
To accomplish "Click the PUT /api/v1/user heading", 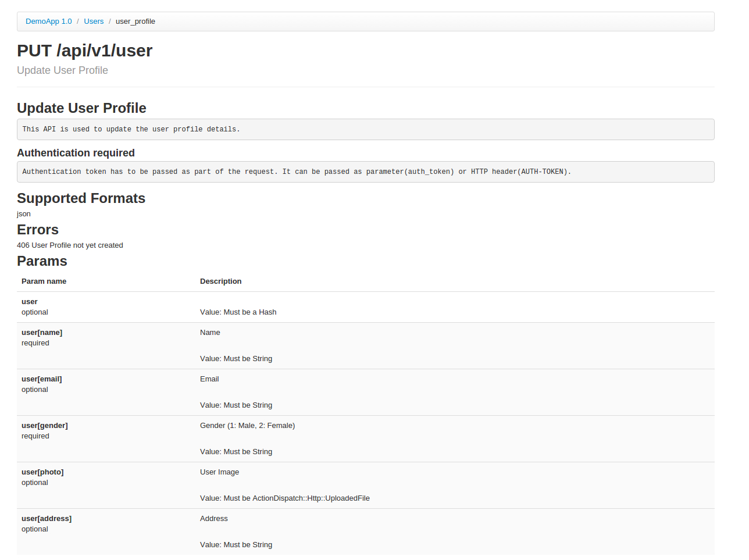I will (x=84, y=51).
